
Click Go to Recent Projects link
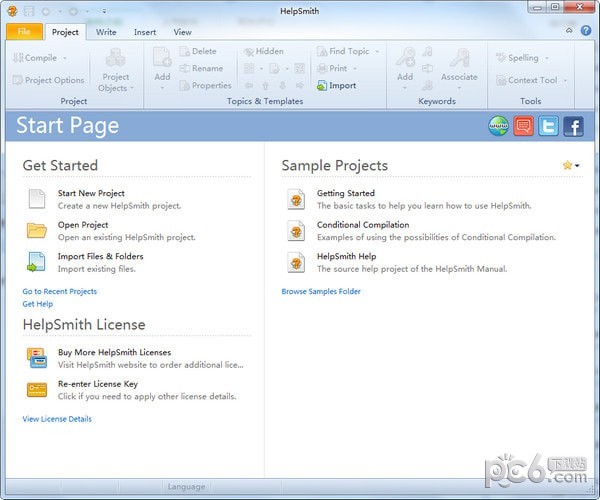tap(60, 292)
